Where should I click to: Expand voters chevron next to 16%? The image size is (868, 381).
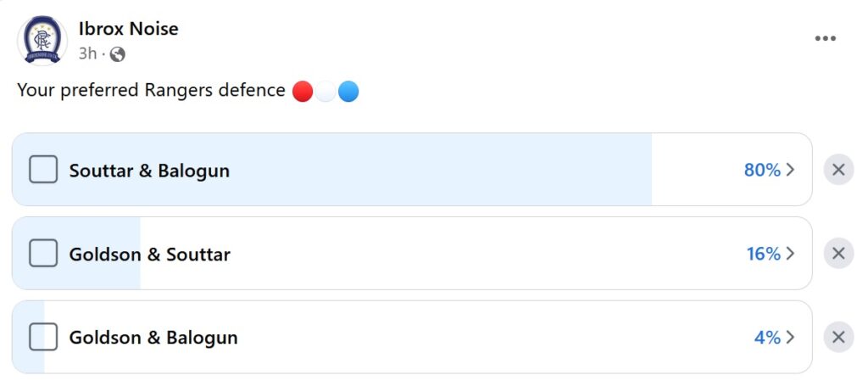[791, 253]
